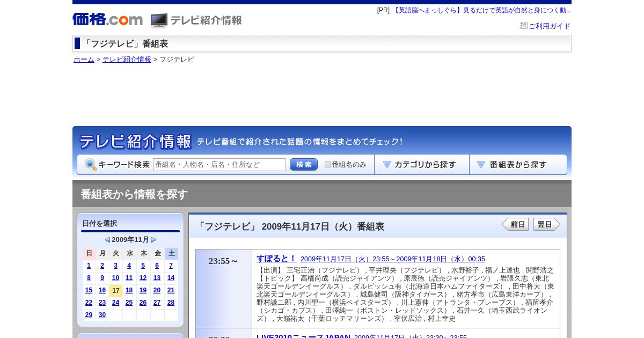This screenshot has width=644, height=338.
Task: Select November 29 in calendar
Action: pos(89,315)
